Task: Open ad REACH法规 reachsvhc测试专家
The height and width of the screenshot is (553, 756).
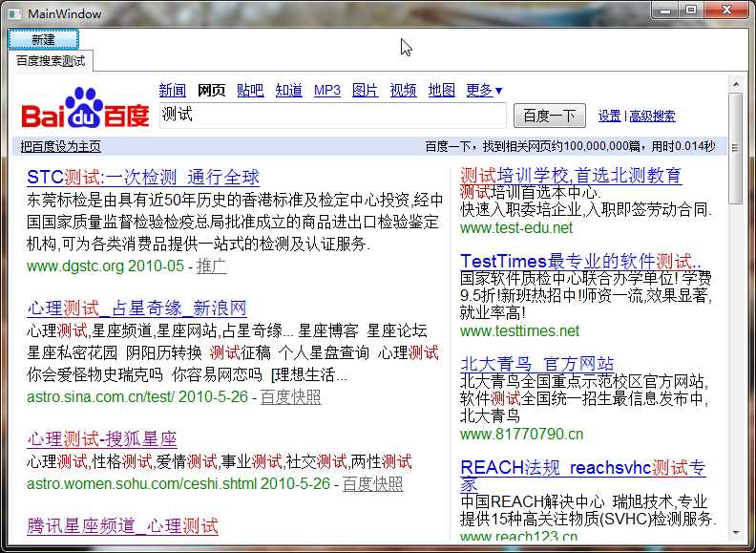Action: coord(583,476)
